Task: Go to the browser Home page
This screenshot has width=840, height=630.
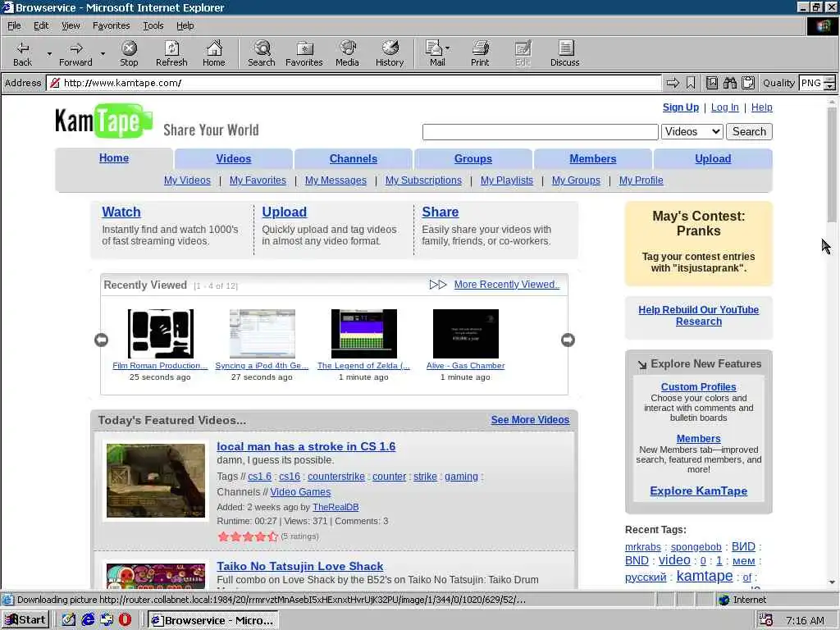Action: 214,53
